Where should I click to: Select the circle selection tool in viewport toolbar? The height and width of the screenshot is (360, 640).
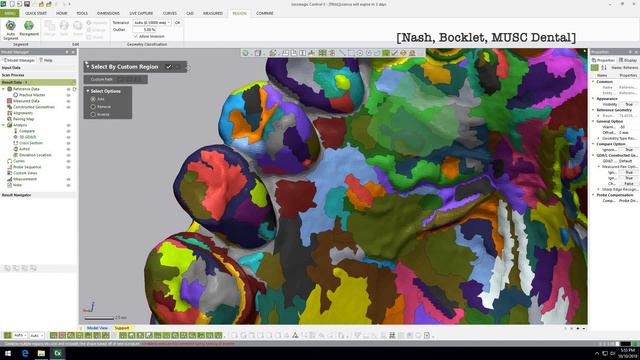coord(360,53)
